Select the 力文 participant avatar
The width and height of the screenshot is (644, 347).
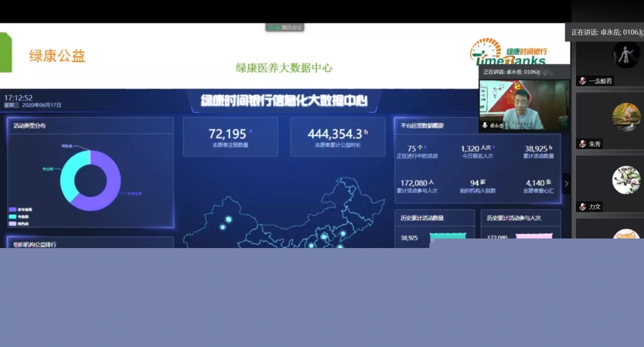coord(626,180)
